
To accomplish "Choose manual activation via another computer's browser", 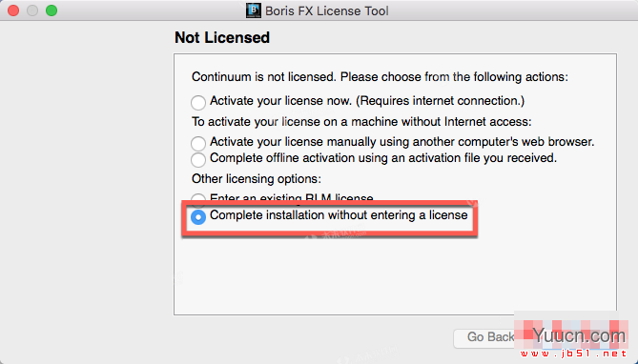I will (198, 143).
